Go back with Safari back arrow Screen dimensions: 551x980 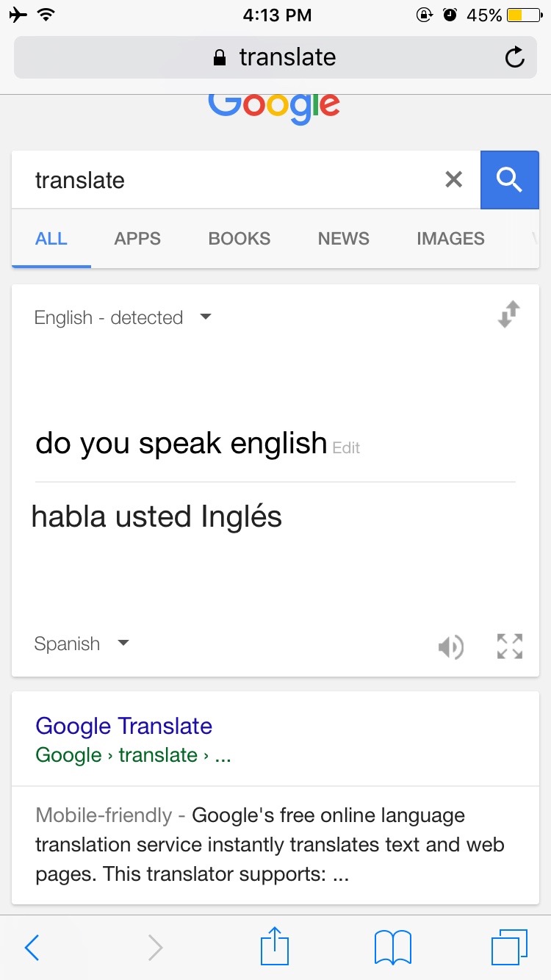(32, 948)
